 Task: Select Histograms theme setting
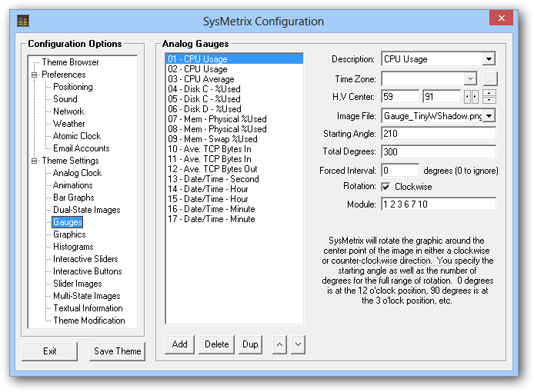pyautogui.click(x=73, y=247)
